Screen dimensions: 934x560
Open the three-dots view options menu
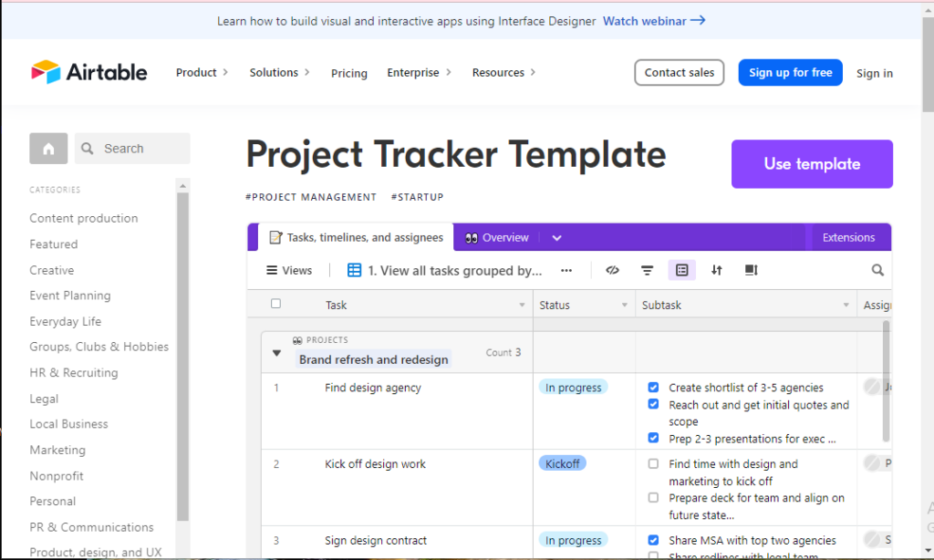pos(566,270)
